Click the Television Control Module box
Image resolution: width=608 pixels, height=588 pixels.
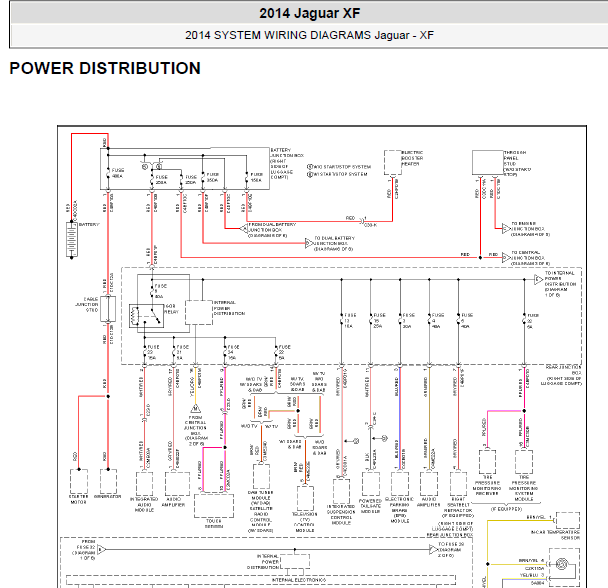point(305,498)
